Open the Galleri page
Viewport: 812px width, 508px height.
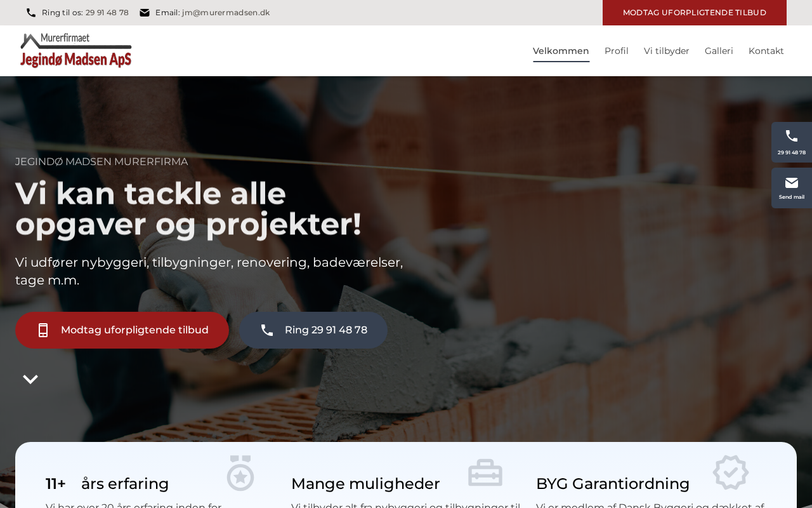pos(719,51)
